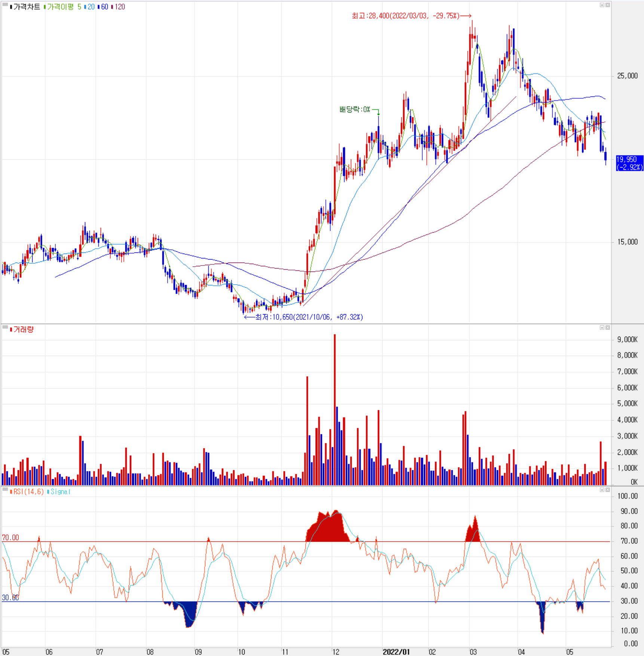644x656 pixels.
Task: Maximize the price chart panel
Action: (602, 5)
